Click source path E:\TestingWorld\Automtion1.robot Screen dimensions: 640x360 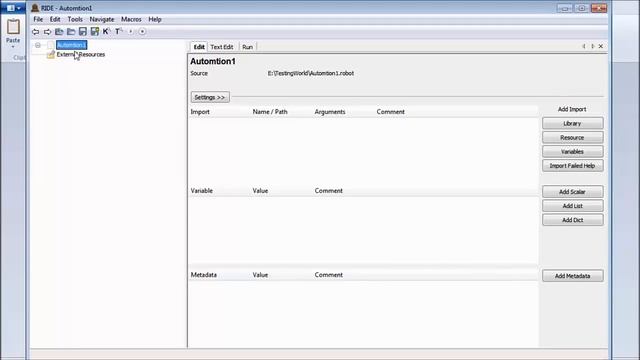(311, 73)
